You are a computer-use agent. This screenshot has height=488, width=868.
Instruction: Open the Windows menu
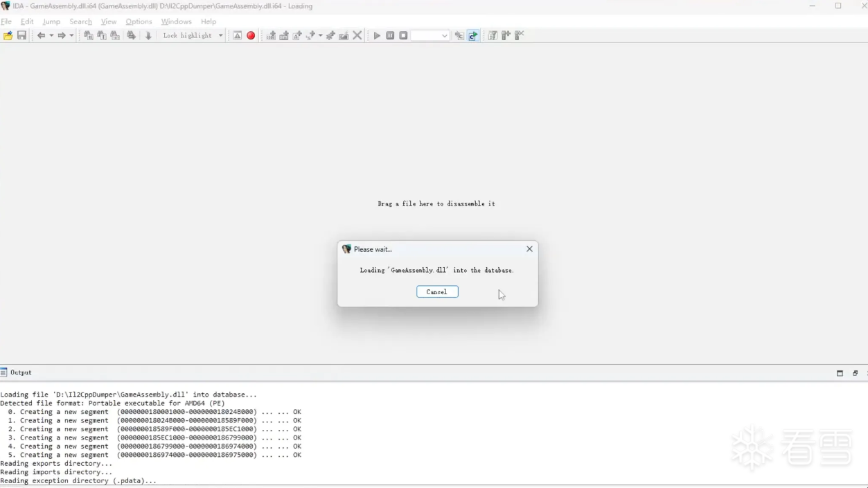(x=176, y=21)
